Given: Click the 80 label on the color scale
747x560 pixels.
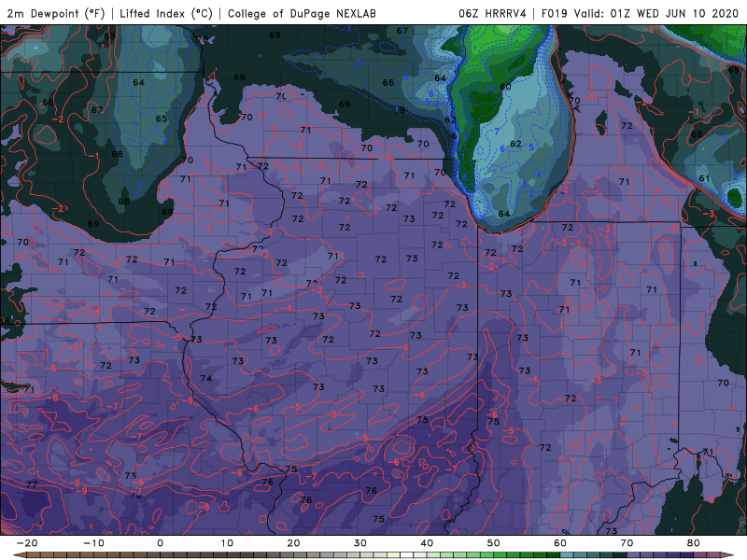Looking at the screenshot, I should coord(694,543).
